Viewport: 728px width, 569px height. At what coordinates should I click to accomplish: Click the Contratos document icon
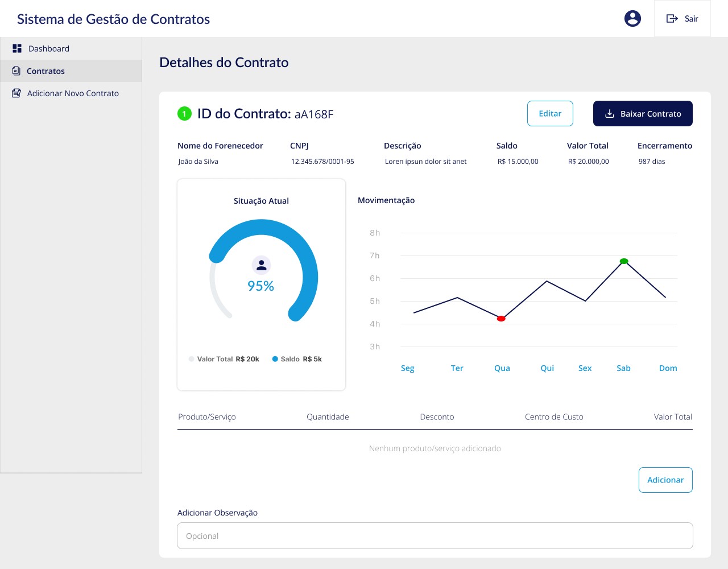pyautogui.click(x=16, y=71)
